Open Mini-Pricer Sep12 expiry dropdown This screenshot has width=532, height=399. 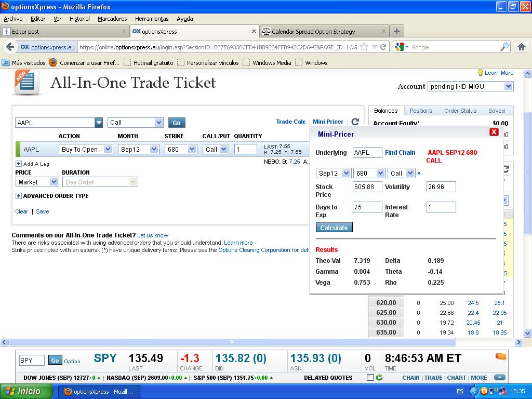pos(333,174)
